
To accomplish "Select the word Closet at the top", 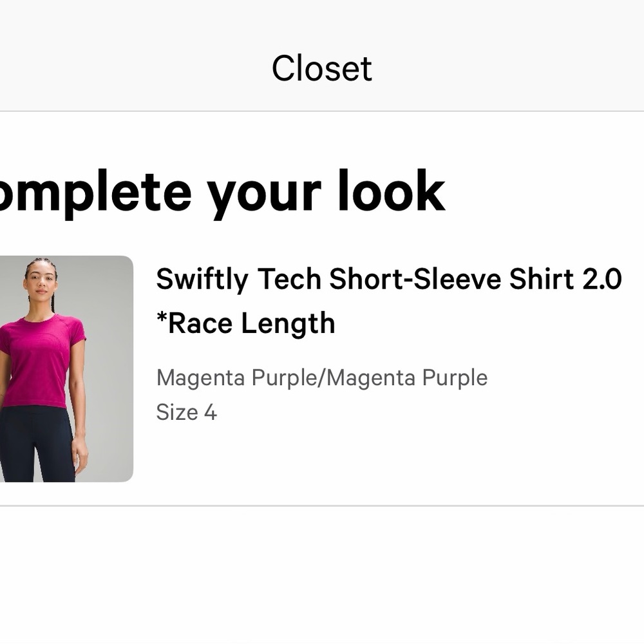I will pos(321,67).
